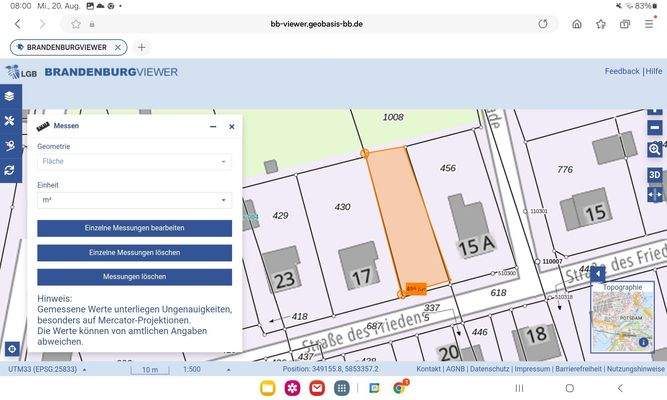The image size is (667, 400).
Task: Bookmark this page with the star icon
Action: pos(601,23)
